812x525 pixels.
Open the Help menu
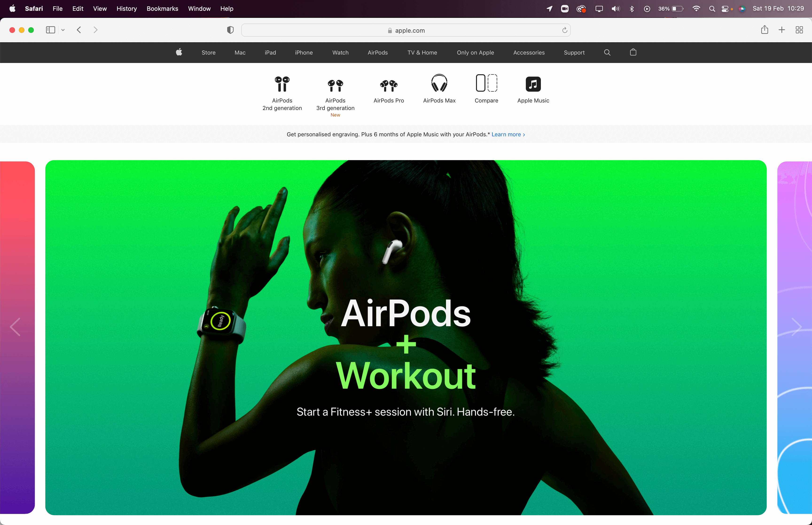tap(226, 8)
